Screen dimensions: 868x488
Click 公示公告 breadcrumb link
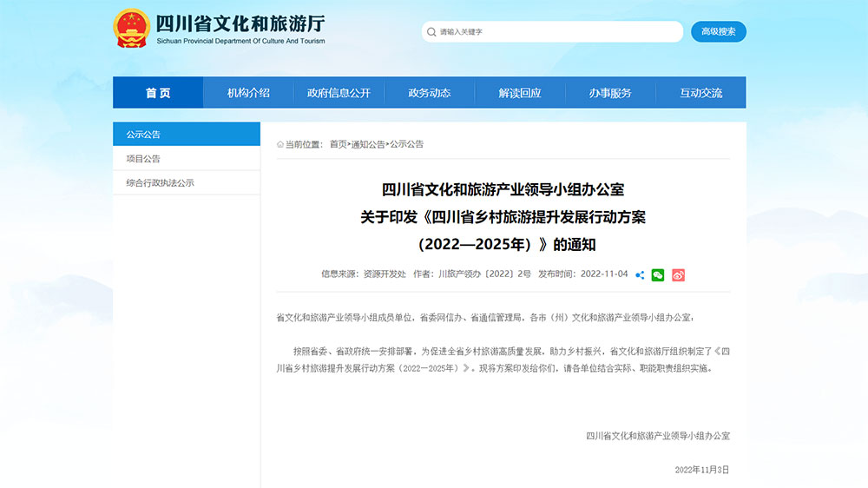click(407, 144)
